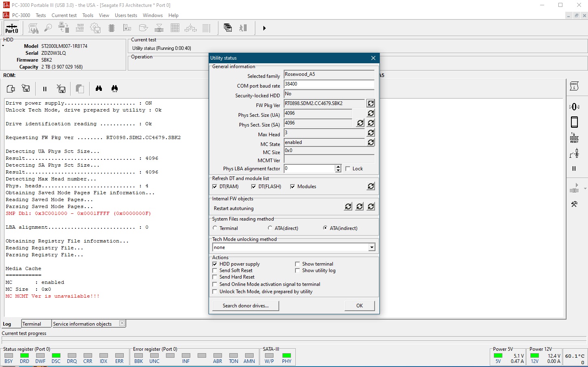The width and height of the screenshot is (588, 367).
Task: Refresh Phys Sect. Size (UA) value
Action: pos(370,113)
